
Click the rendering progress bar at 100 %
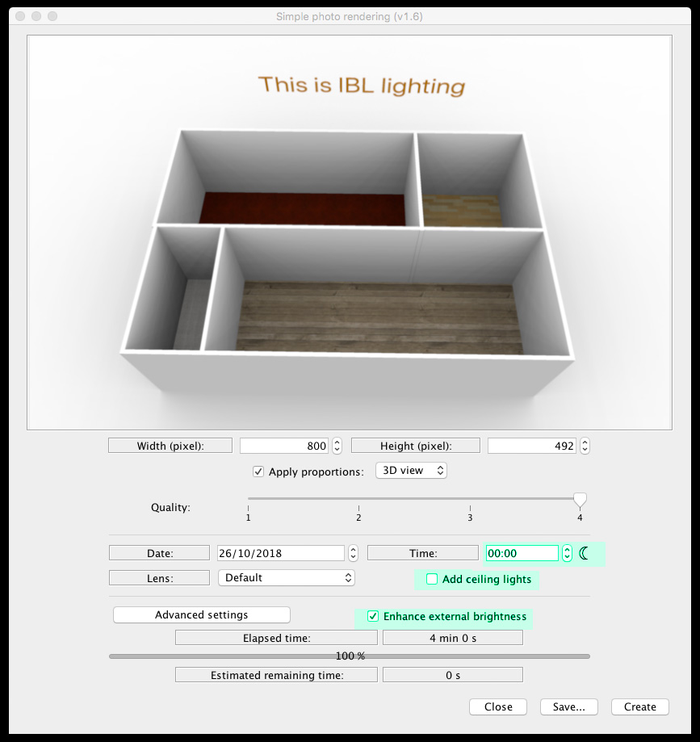coord(350,656)
